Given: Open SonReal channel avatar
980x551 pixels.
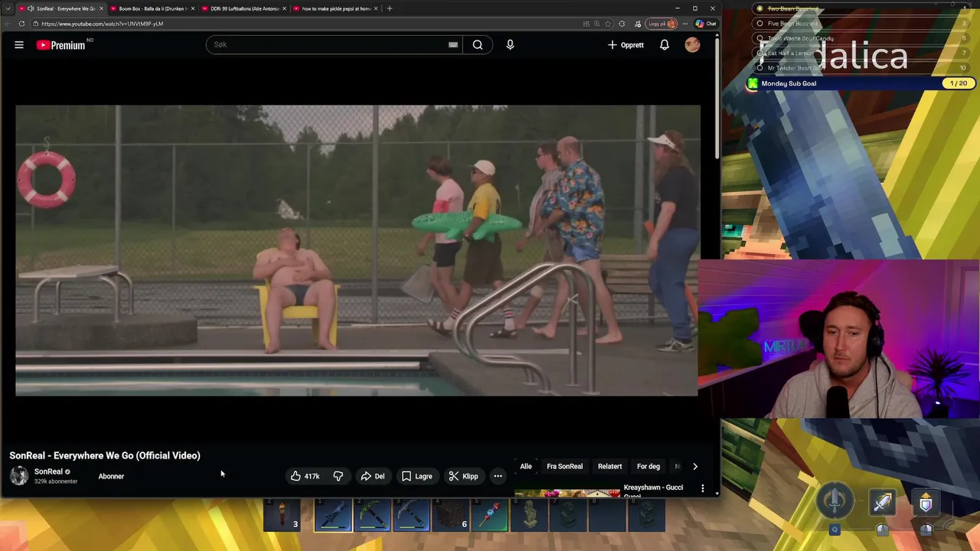Looking at the screenshot, I should click(19, 476).
